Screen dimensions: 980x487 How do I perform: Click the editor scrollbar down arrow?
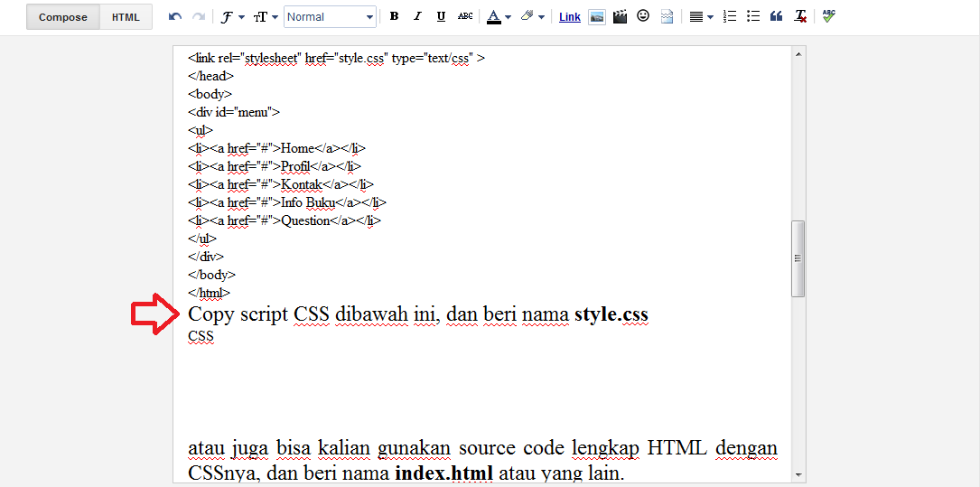point(798,474)
